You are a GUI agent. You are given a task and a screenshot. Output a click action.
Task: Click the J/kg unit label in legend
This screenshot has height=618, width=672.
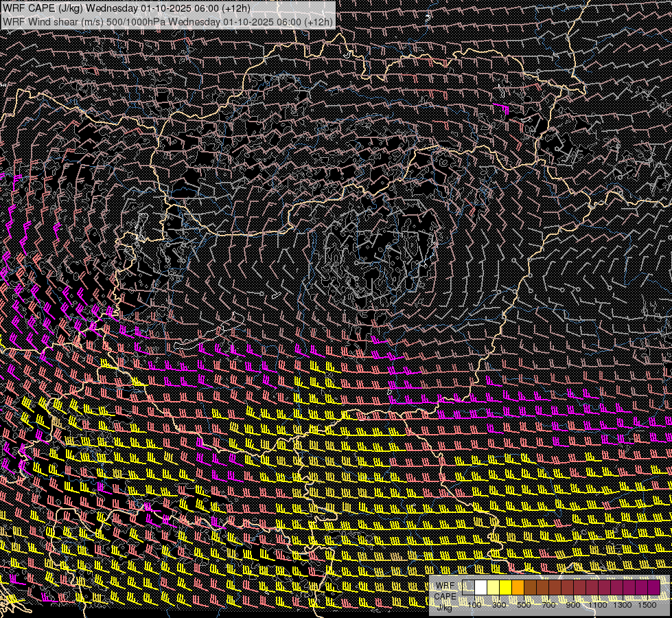[x=445, y=608]
